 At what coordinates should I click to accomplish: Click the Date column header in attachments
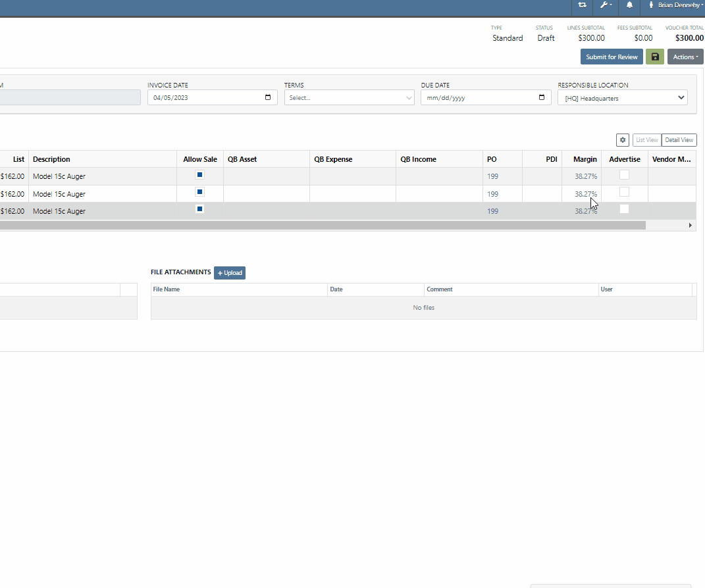[x=376, y=289]
